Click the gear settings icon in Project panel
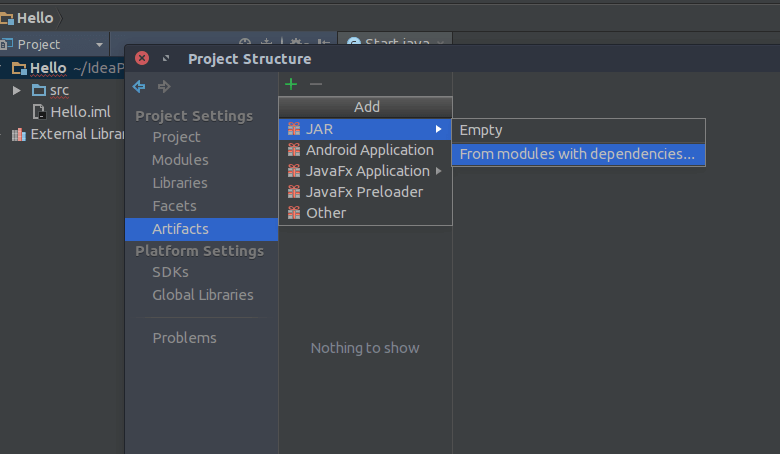This screenshot has height=454, width=780. pos(296,43)
